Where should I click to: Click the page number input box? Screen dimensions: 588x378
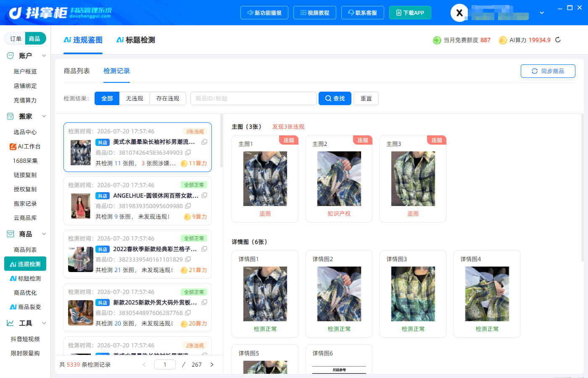pos(165,365)
